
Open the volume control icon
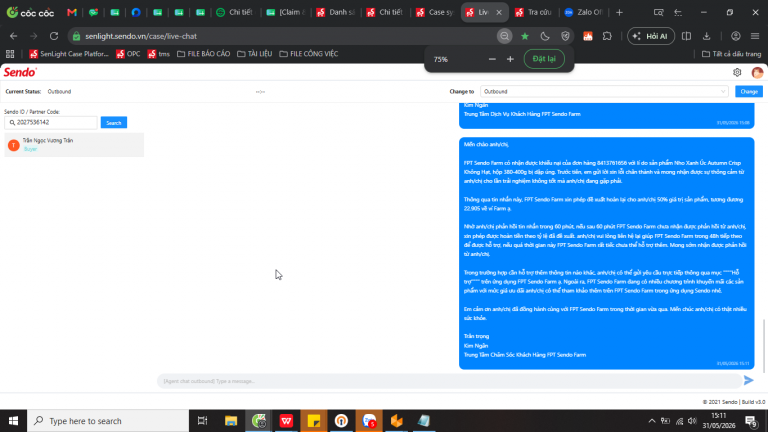coord(692,421)
